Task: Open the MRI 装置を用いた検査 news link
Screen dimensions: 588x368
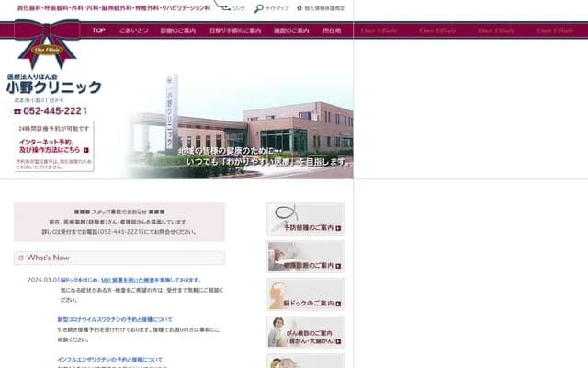Action: (x=128, y=280)
